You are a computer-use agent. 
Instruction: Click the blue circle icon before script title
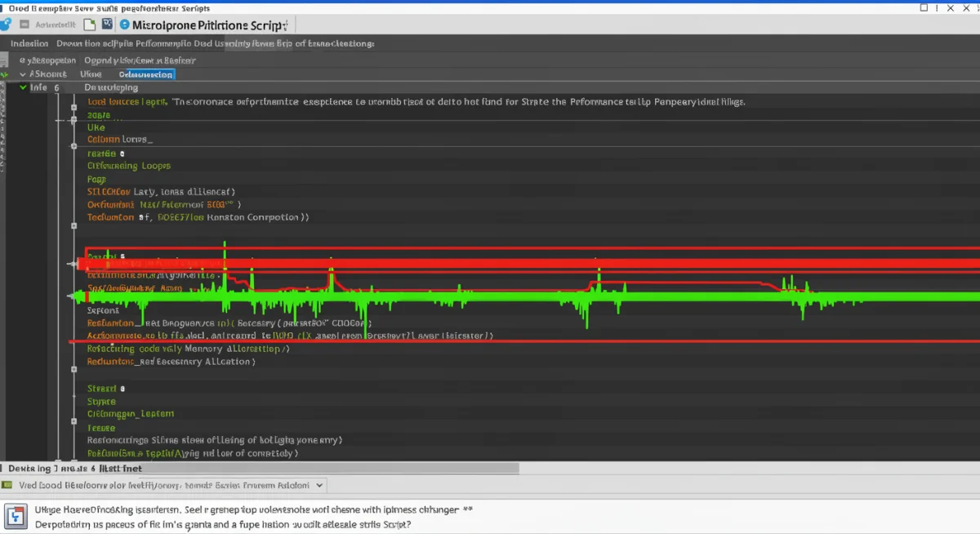(125, 25)
